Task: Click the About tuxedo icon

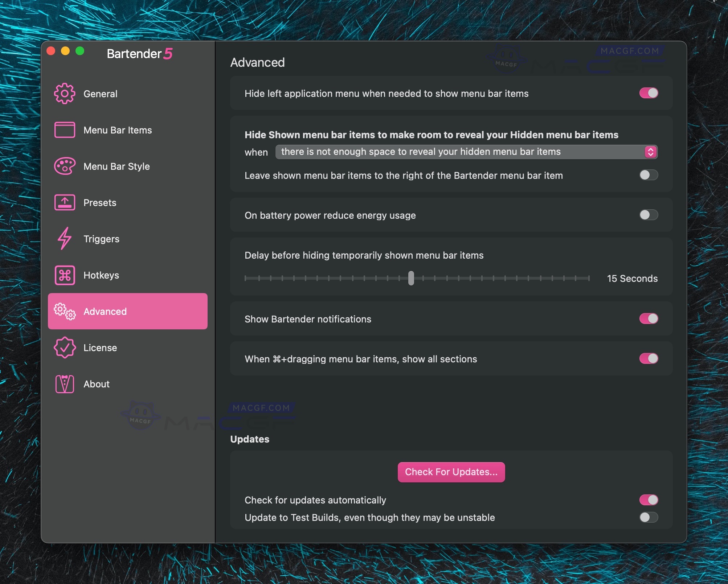Action: [x=65, y=384]
